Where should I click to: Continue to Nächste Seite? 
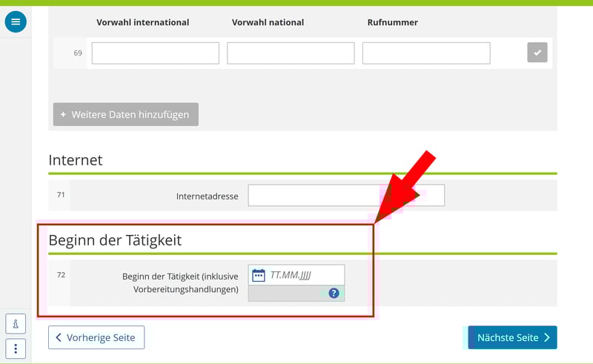(x=512, y=337)
